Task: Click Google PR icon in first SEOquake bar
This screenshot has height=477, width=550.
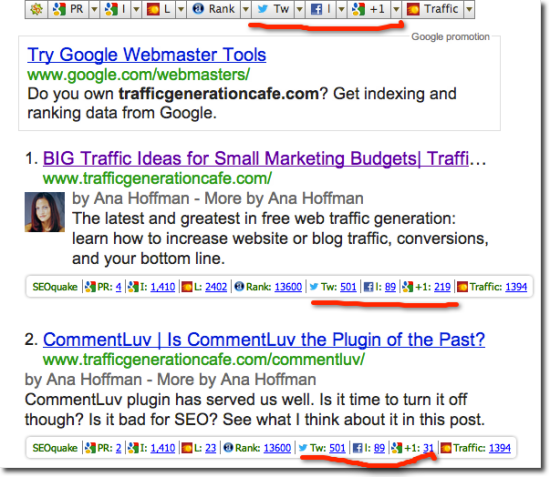Action: pos(90,287)
